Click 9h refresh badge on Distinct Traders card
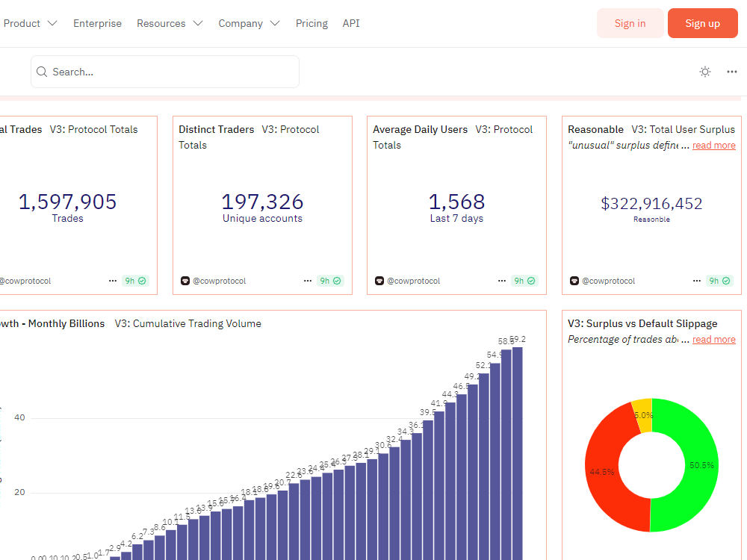 pyautogui.click(x=330, y=281)
